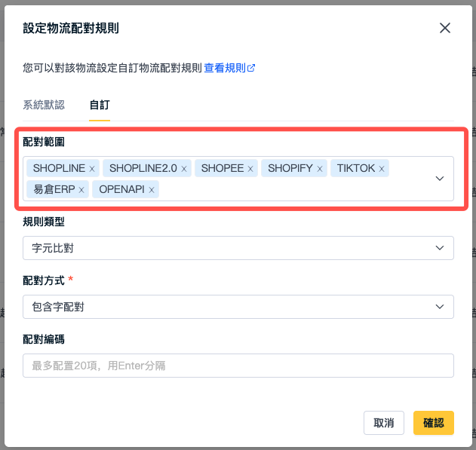Select the 自訂 tab

click(100, 105)
